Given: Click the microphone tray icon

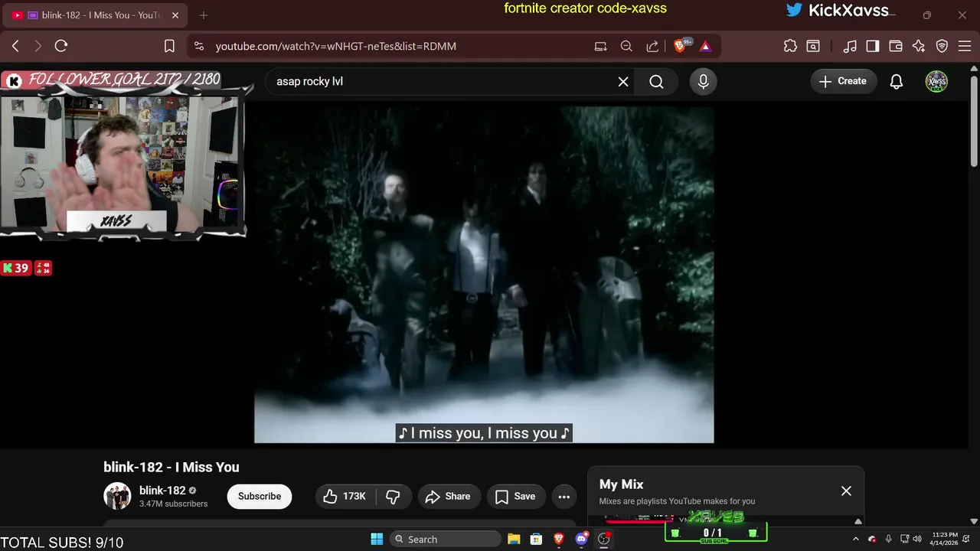Looking at the screenshot, I should coord(888,539).
